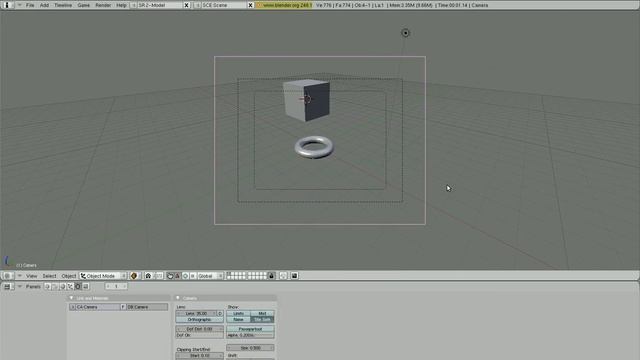Click the SR:2-Model screen name field
Viewport: 640px width, 360px height.
click(160, 5)
